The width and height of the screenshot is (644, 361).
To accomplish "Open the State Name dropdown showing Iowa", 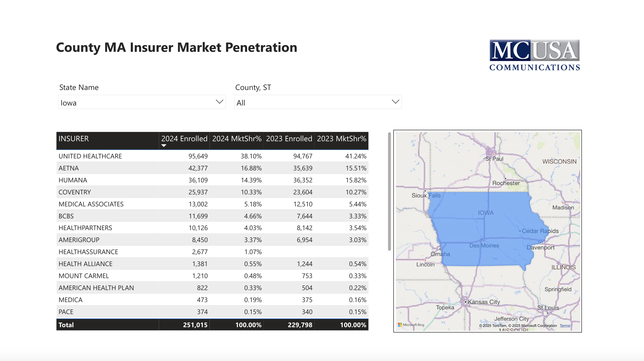I will click(142, 102).
